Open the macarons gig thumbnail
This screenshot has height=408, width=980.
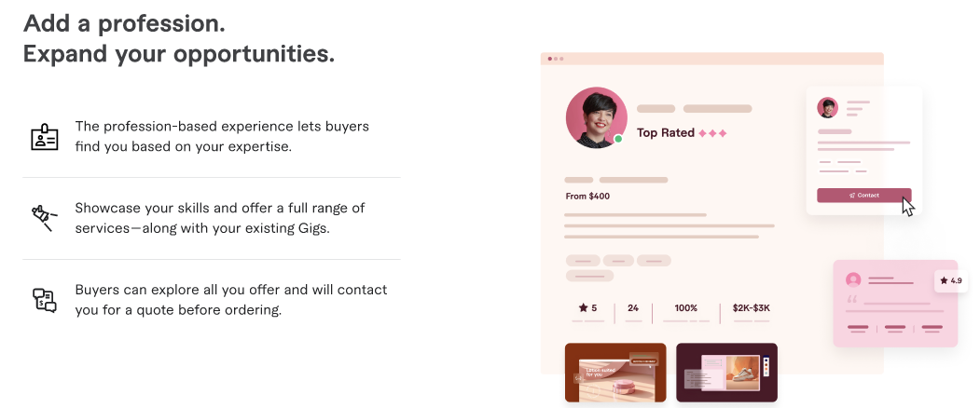point(615,373)
